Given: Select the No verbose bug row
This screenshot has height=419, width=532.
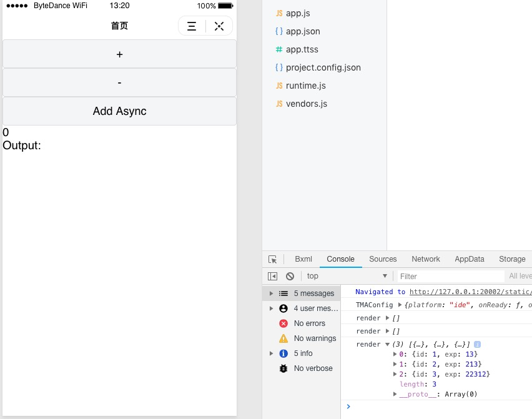Looking at the screenshot, I should pos(302,368).
